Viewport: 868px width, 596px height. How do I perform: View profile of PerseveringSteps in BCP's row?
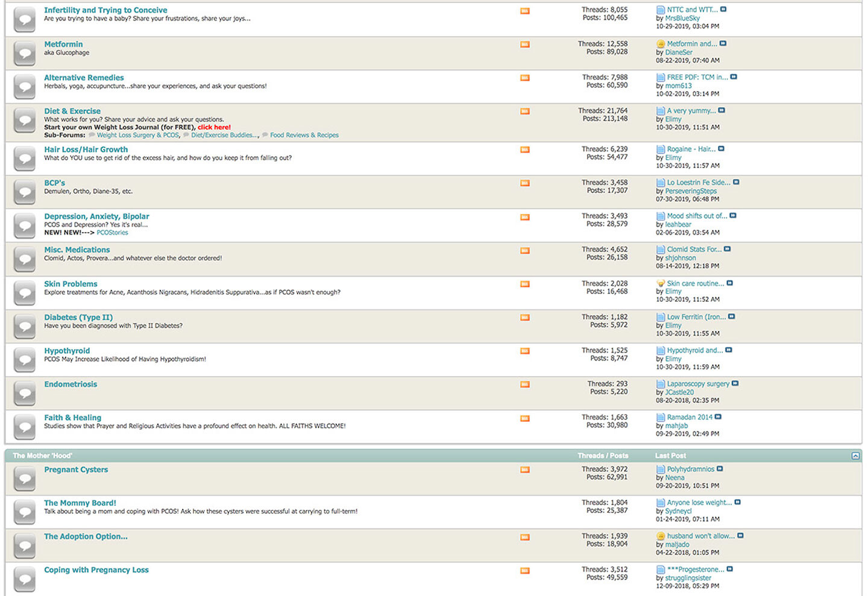coord(691,191)
